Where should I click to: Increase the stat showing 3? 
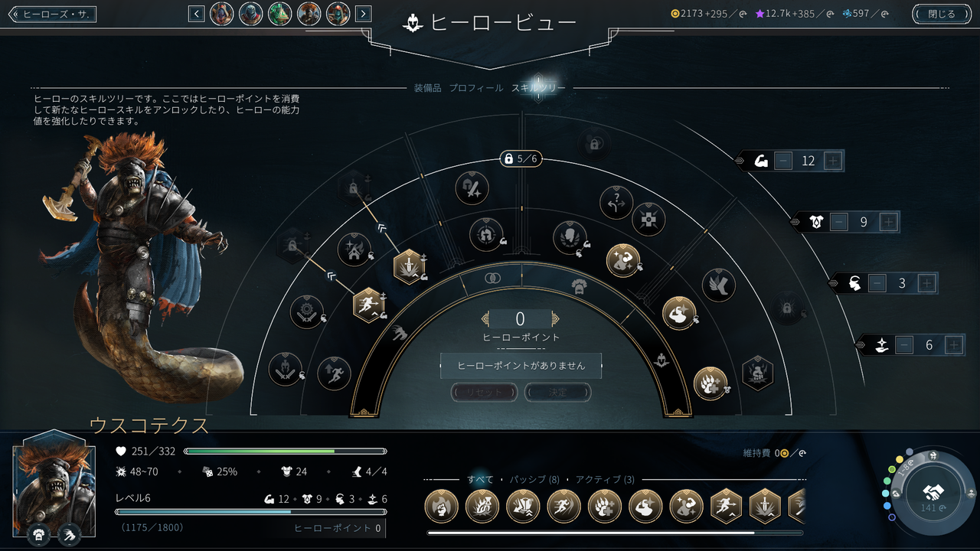tap(926, 283)
